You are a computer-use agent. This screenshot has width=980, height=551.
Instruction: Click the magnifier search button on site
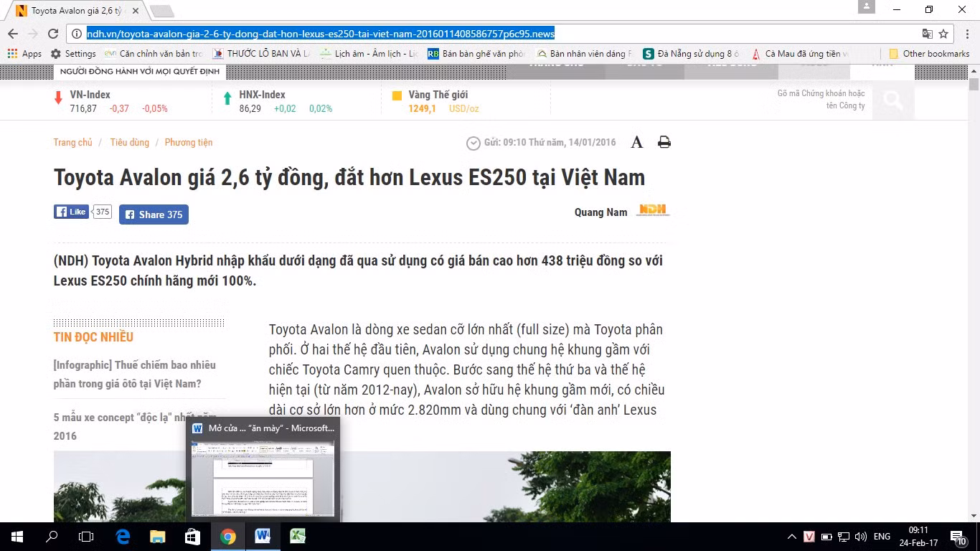(893, 100)
